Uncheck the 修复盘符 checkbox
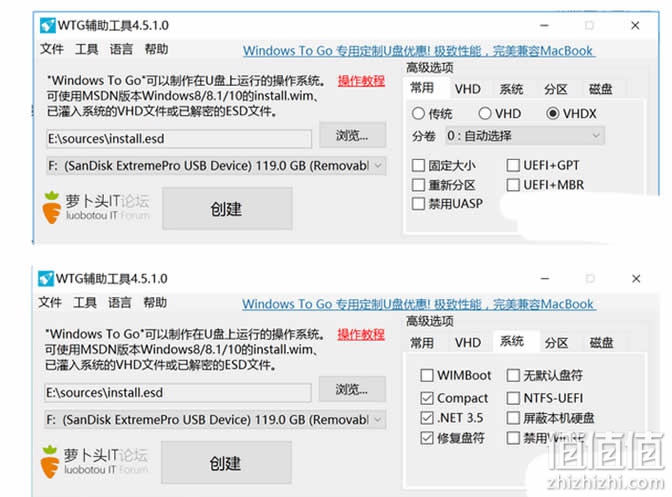 pos(427,438)
